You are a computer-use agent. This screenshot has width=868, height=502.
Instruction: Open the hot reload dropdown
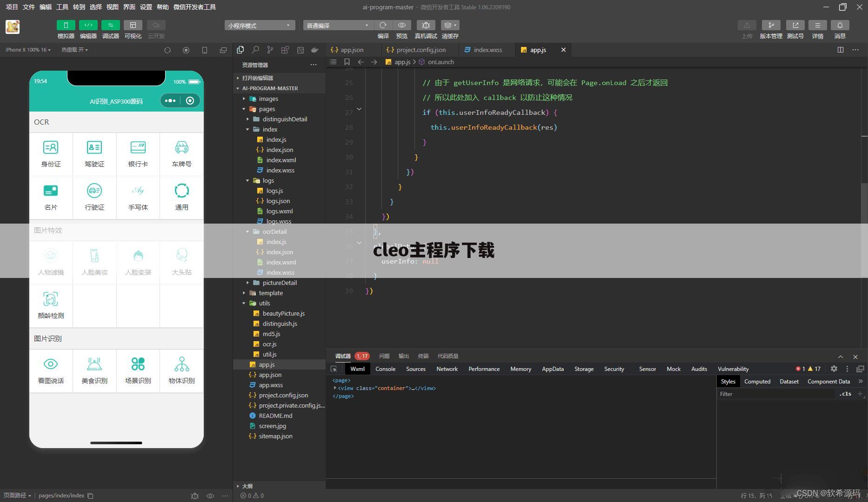click(74, 50)
